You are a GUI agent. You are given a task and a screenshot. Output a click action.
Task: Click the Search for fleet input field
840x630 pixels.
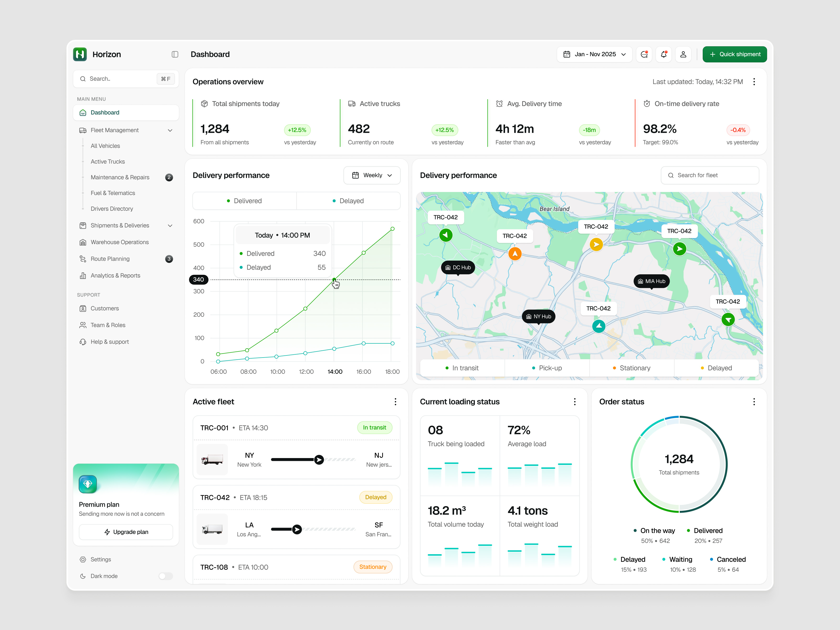[x=709, y=175]
